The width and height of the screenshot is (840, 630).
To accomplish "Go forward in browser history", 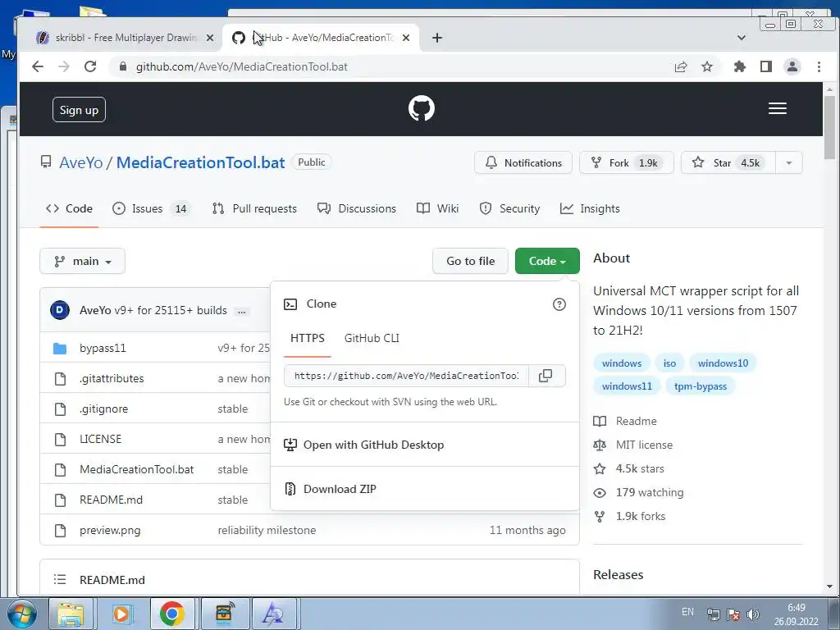I will pos(64,66).
